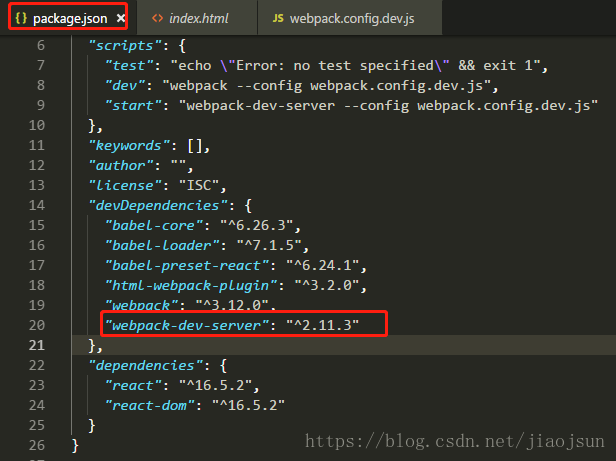Click the "license" key
Screen dimensions: 616x461
coord(125,186)
